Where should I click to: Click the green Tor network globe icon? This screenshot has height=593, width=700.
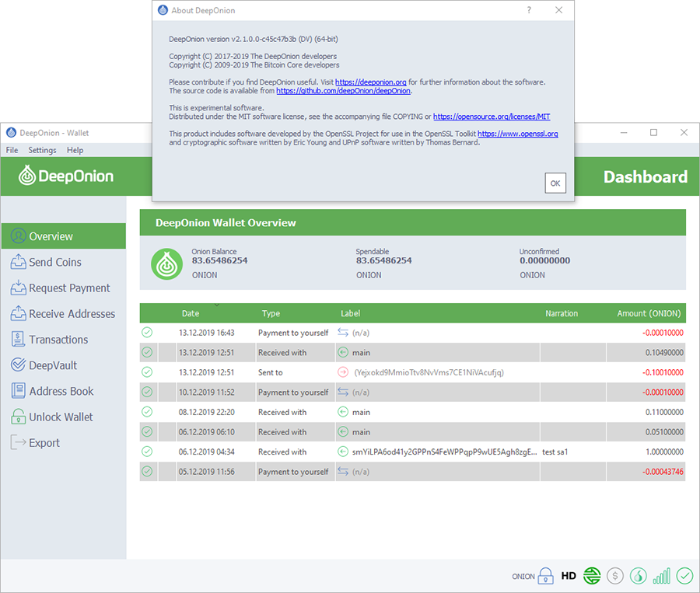coord(592,576)
